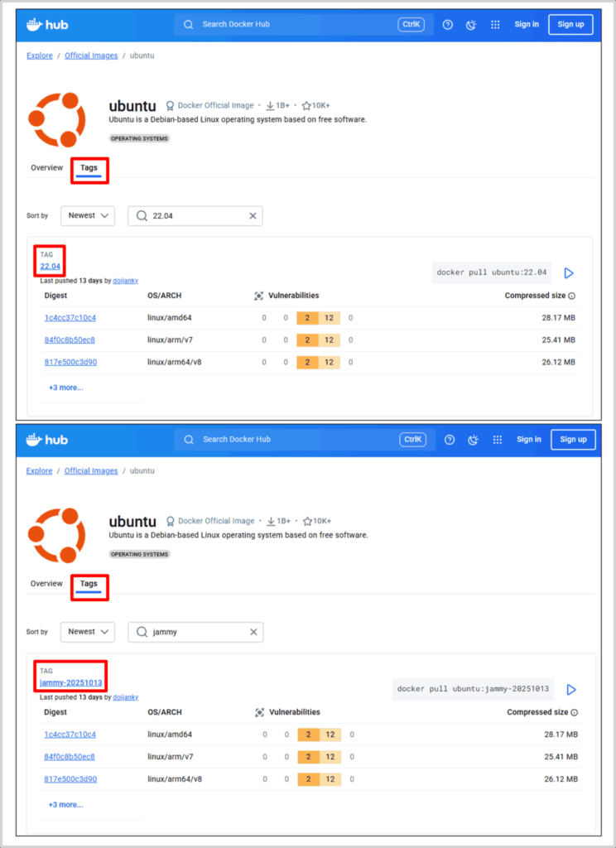Click Sign up in the bottom screenshot header

[573, 440]
